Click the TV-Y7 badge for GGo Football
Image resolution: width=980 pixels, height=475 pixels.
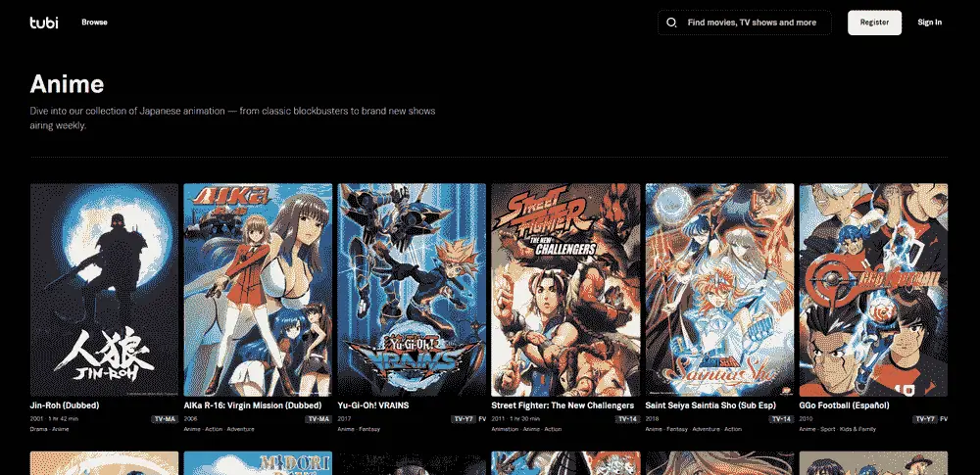(x=925, y=419)
